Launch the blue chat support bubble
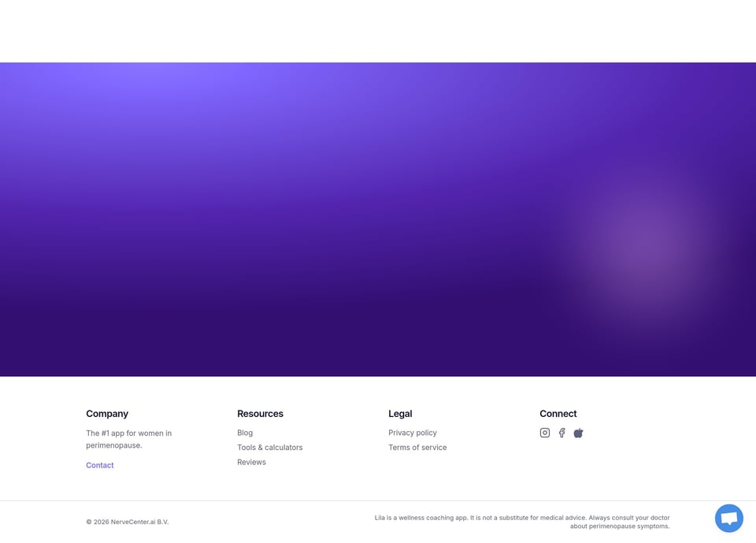The image size is (756, 543). tap(729, 519)
